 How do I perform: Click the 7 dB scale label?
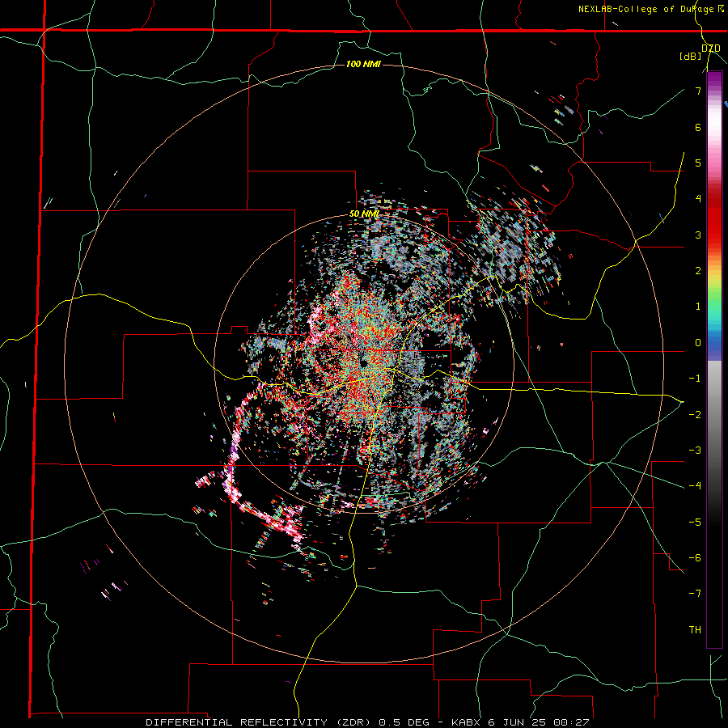coord(698,91)
